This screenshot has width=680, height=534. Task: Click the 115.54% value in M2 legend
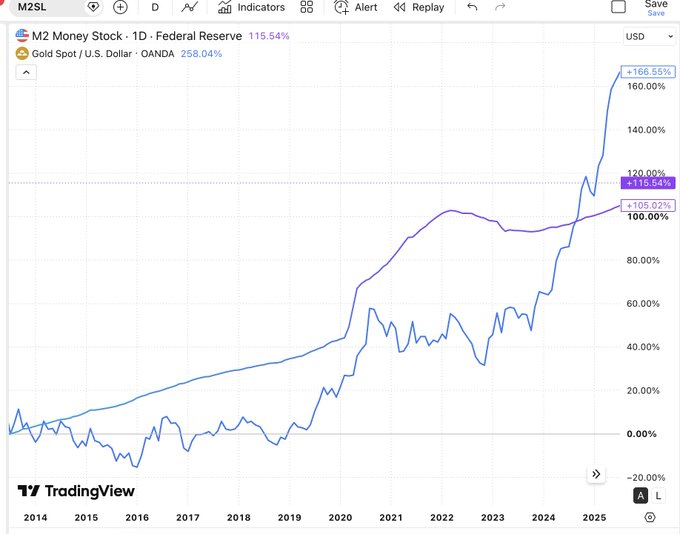tap(269, 36)
